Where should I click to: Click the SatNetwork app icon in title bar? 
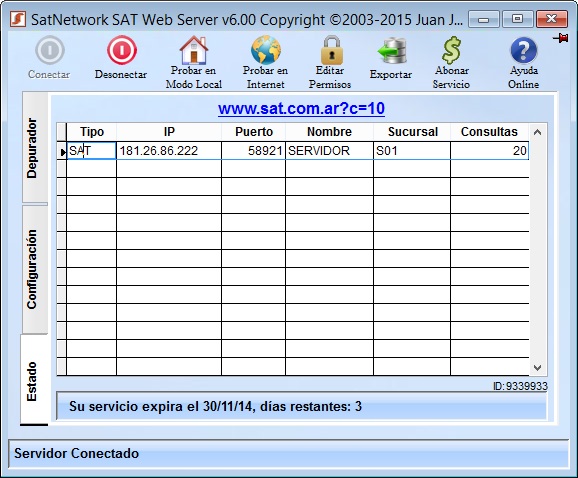pyautogui.click(x=18, y=19)
